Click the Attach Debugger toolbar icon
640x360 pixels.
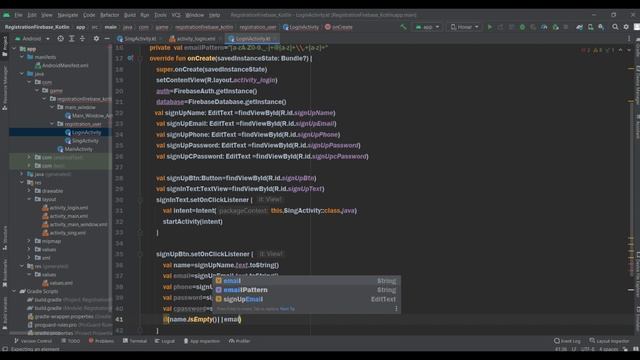[x=556, y=27]
